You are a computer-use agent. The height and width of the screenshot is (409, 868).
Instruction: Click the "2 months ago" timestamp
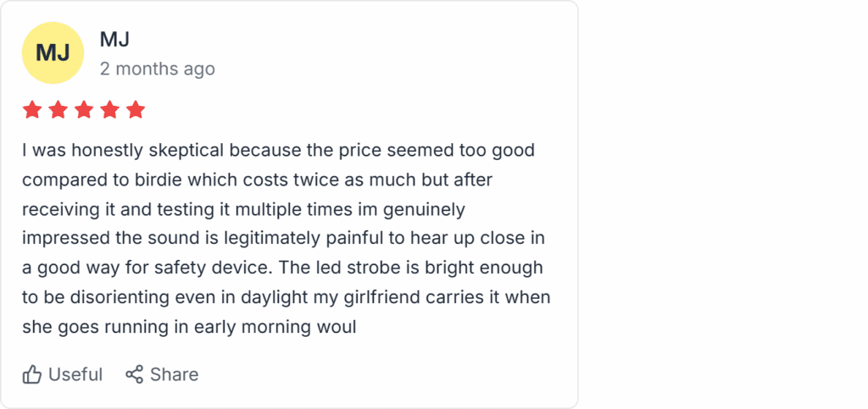(x=157, y=69)
